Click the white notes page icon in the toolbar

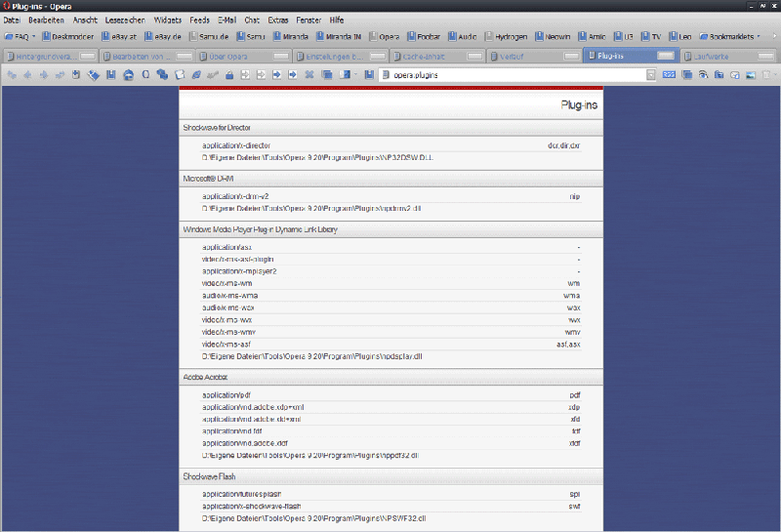180,75
